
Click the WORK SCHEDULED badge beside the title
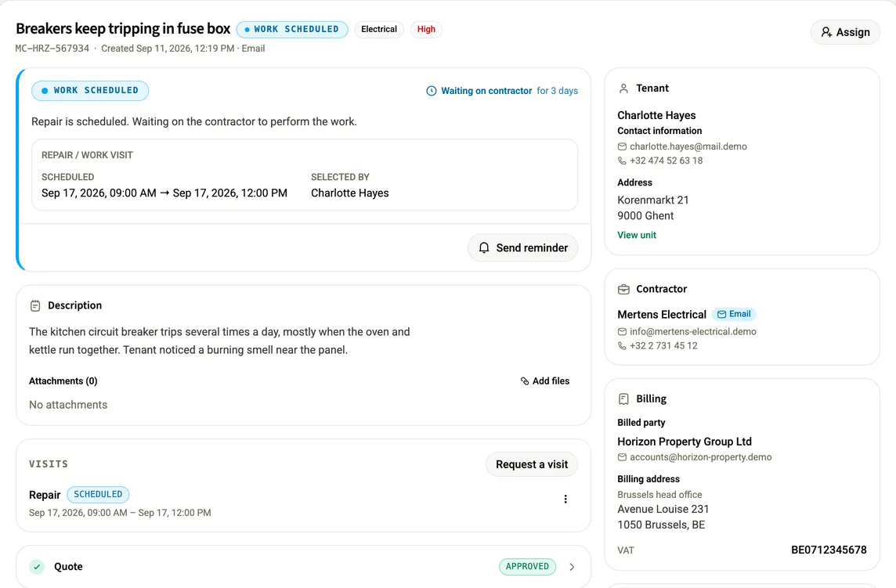click(x=292, y=30)
